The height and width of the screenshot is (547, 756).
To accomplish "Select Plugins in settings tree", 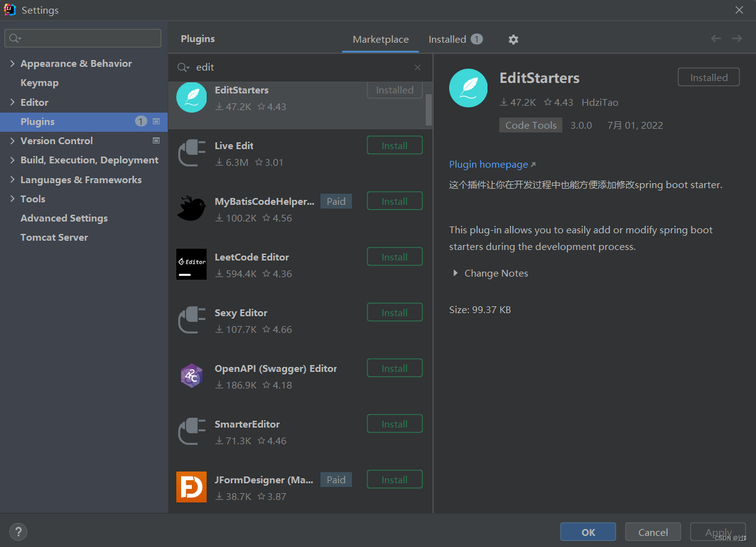I will (x=84, y=121).
